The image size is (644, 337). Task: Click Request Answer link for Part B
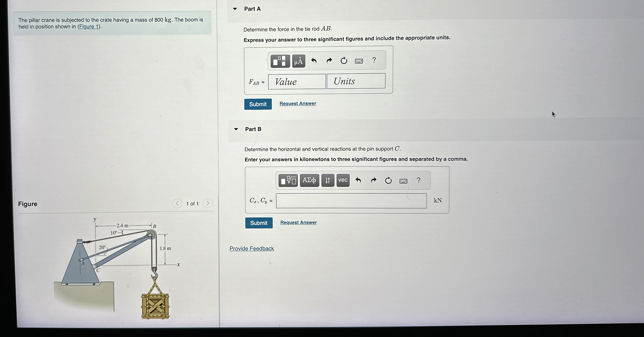click(x=298, y=222)
